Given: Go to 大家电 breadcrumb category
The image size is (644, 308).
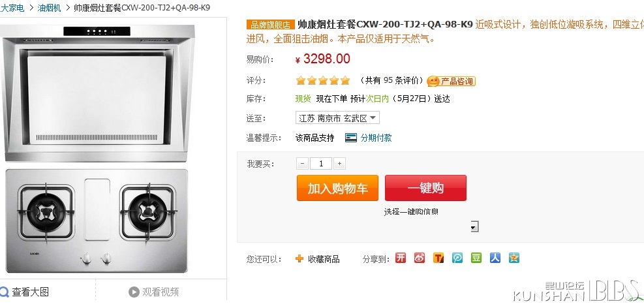Looking at the screenshot, I should pyautogui.click(x=12, y=8).
